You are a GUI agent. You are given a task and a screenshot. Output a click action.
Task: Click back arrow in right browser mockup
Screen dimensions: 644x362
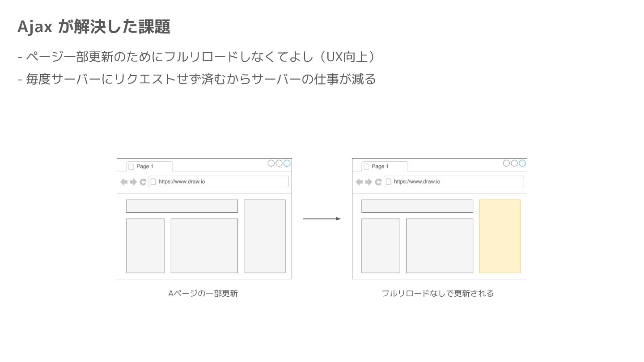(x=359, y=182)
